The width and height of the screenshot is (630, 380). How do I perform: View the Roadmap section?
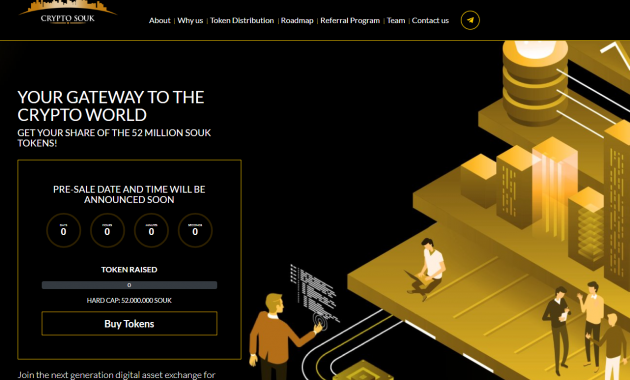click(297, 20)
